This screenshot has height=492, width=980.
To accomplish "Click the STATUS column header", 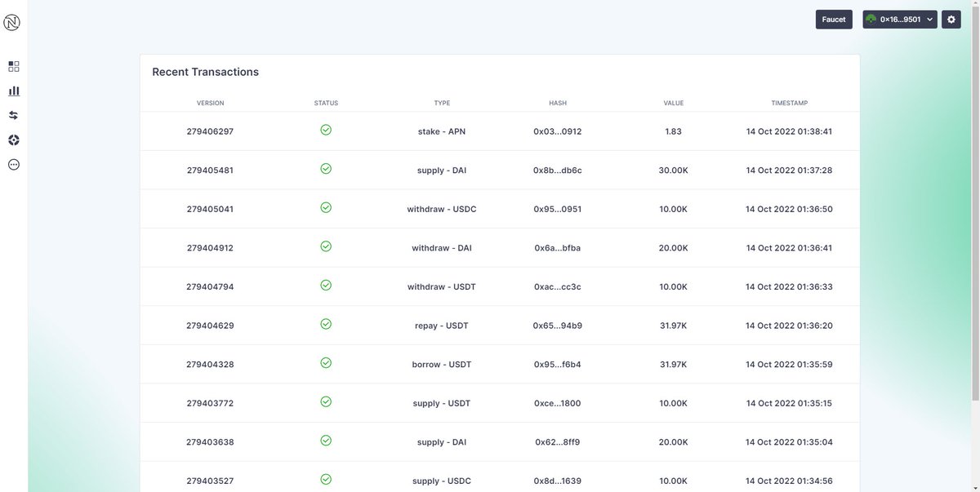I will click(x=326, y=104).
